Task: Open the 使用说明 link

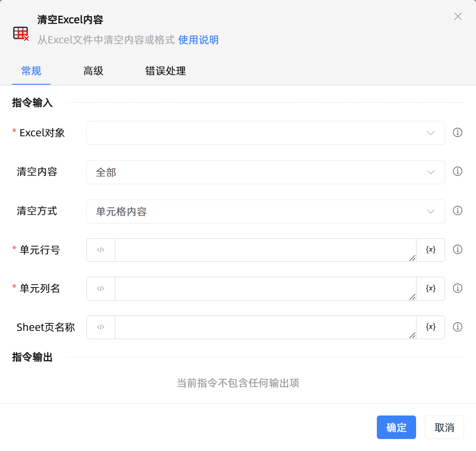Action: pyautogui.click(x=198, y=40)
